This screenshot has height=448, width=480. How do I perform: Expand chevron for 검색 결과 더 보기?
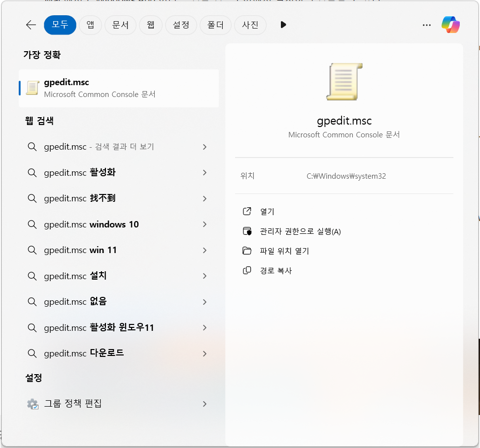pyautogui.click(x=205, y=147)
